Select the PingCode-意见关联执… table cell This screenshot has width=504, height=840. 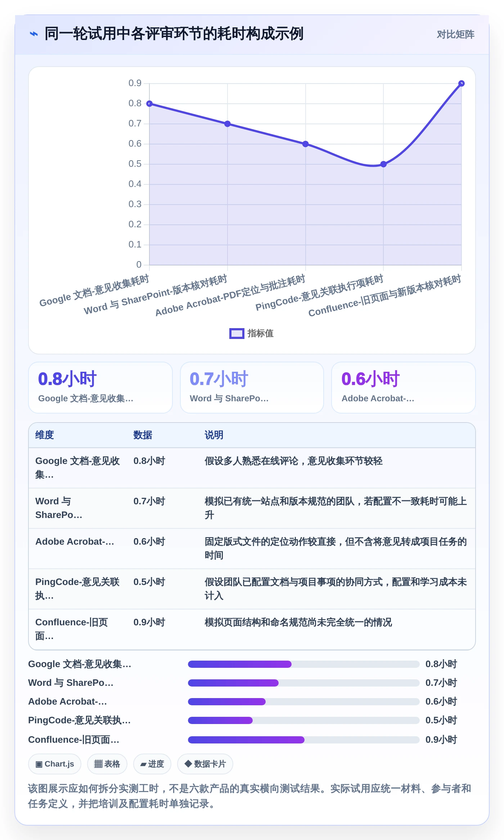78,589
